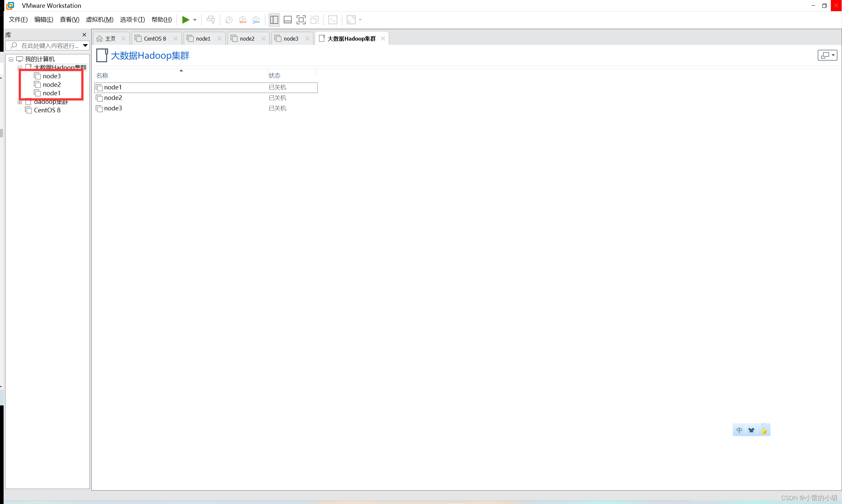Select 我的计算机 in the library tree

click(x=40, y=59)
